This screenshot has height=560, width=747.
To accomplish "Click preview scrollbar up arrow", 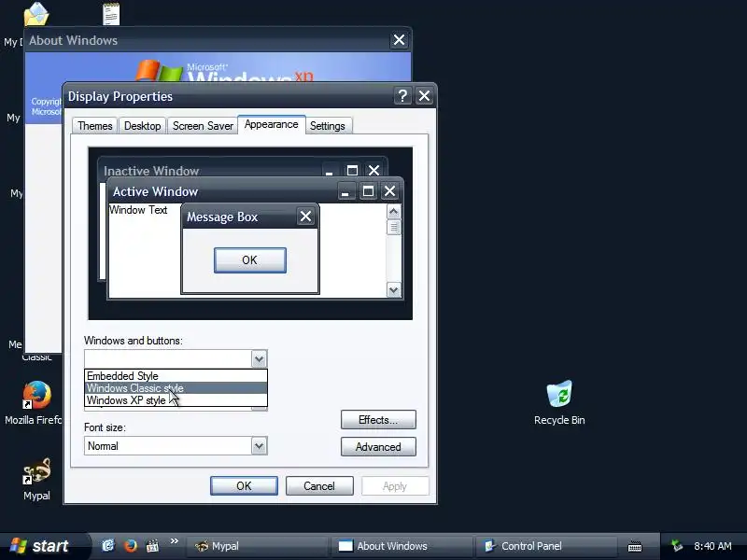I will [x=393, y=212].
